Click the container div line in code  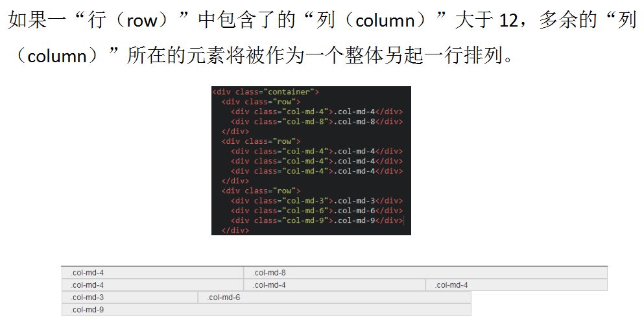coord(266,92)
